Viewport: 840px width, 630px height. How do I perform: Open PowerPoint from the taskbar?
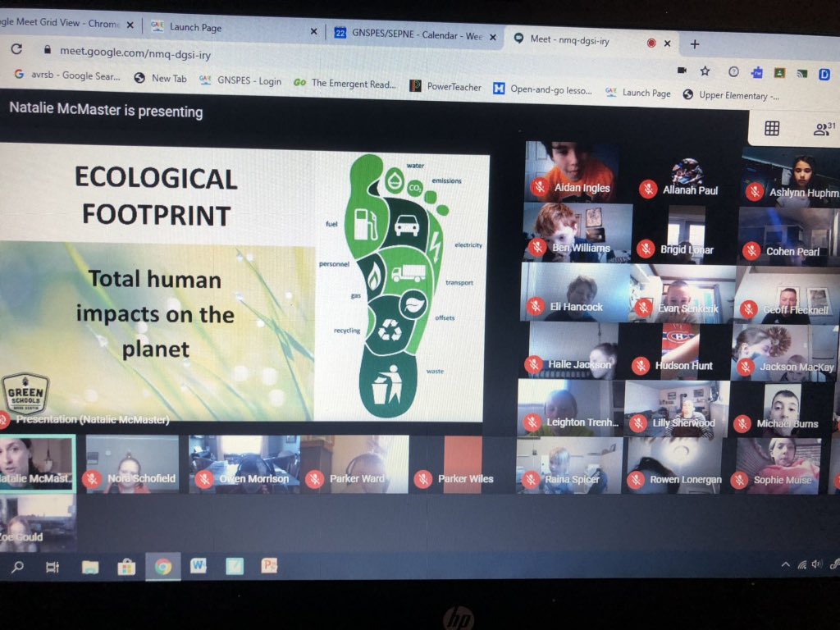coord(269,566)
